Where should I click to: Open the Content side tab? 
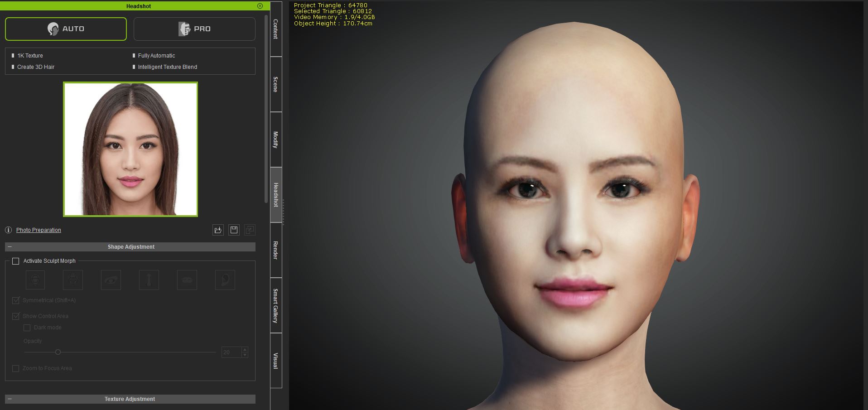click(275, 29)
